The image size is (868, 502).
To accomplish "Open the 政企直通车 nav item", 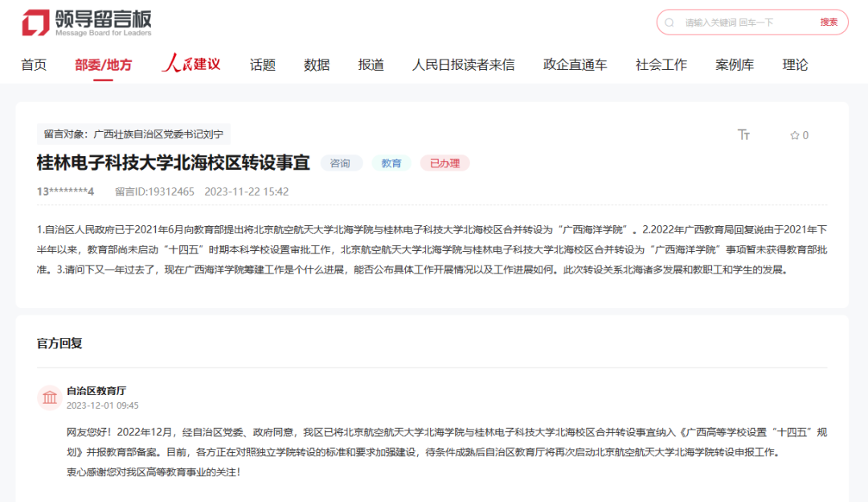I will tap(575, 65).
